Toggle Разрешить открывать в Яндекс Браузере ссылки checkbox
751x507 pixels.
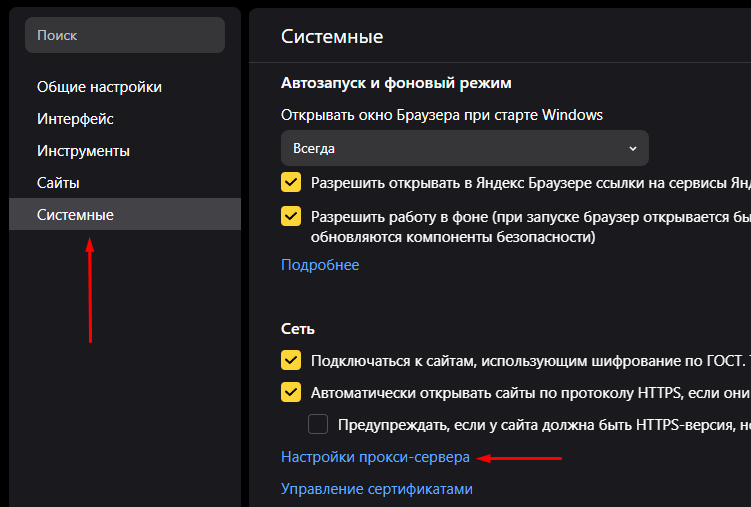coord(291,184)
